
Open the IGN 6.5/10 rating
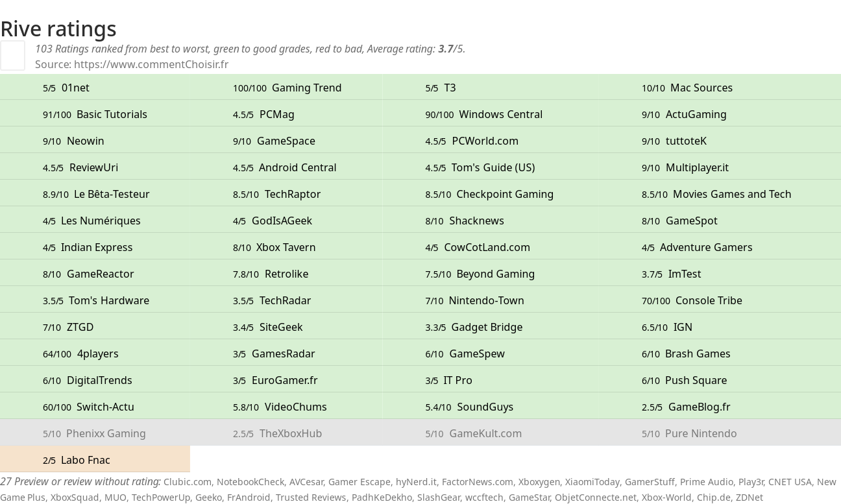click(x=667, y=327)
